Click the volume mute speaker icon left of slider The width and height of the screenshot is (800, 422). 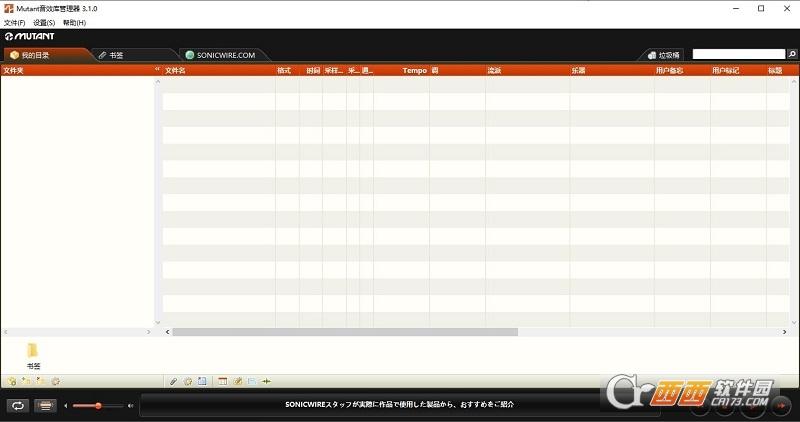[66, 405]
